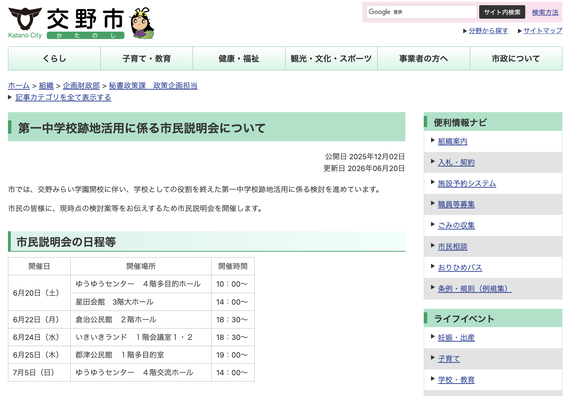Screen dimensions: 580x396
Task: Select the 健康・福祉 navigation tab
Action: coord(239,58)
